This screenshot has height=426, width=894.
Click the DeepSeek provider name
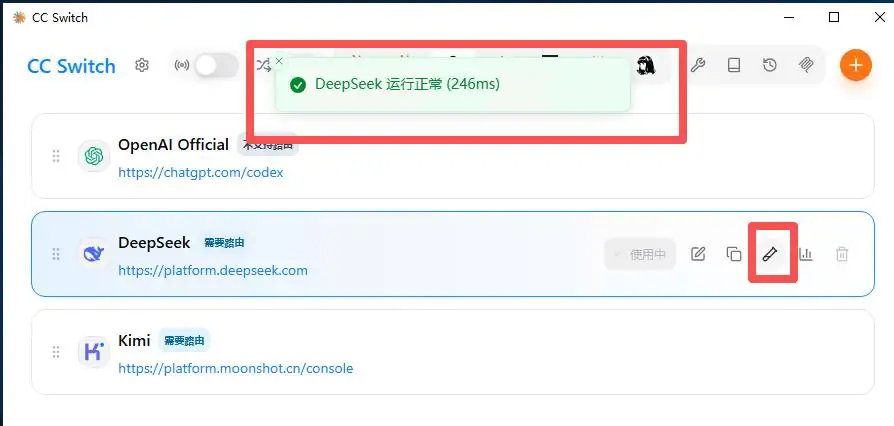[154, 243]
